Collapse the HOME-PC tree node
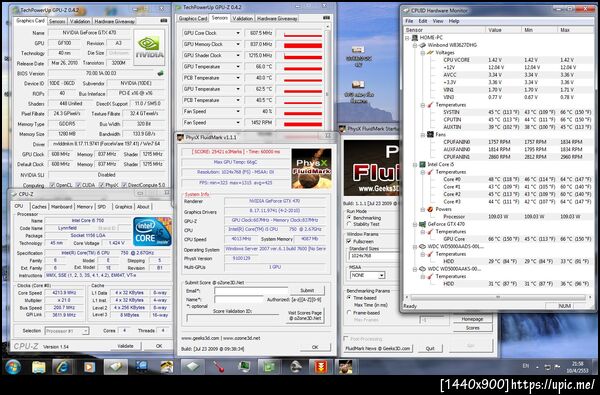Viewport: 600px width, 395px height. [407, 38]
